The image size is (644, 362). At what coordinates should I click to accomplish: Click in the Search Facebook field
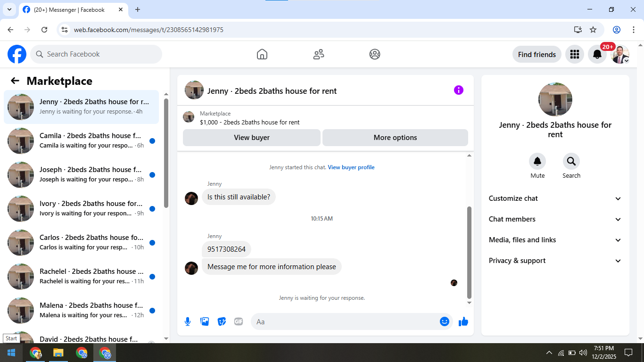point(96,54)
